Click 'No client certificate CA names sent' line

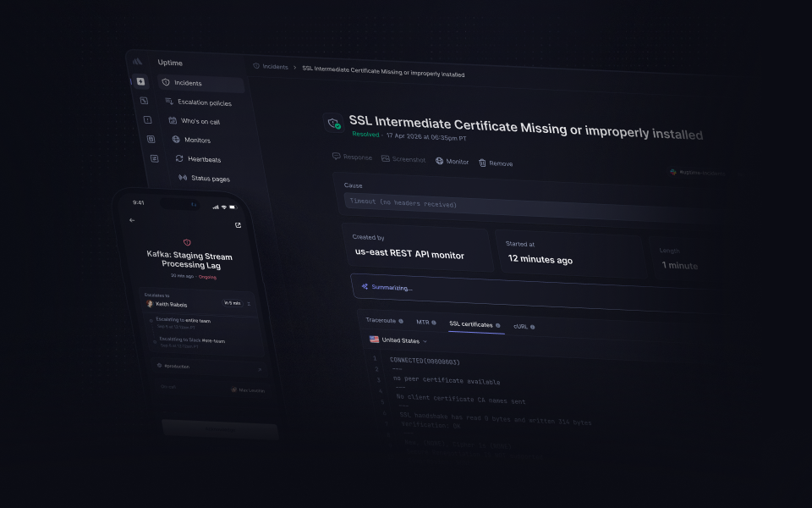click(460, 399)
